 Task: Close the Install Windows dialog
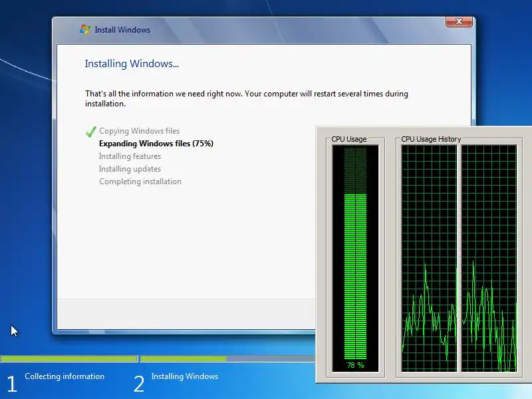[x=459, y=21]
